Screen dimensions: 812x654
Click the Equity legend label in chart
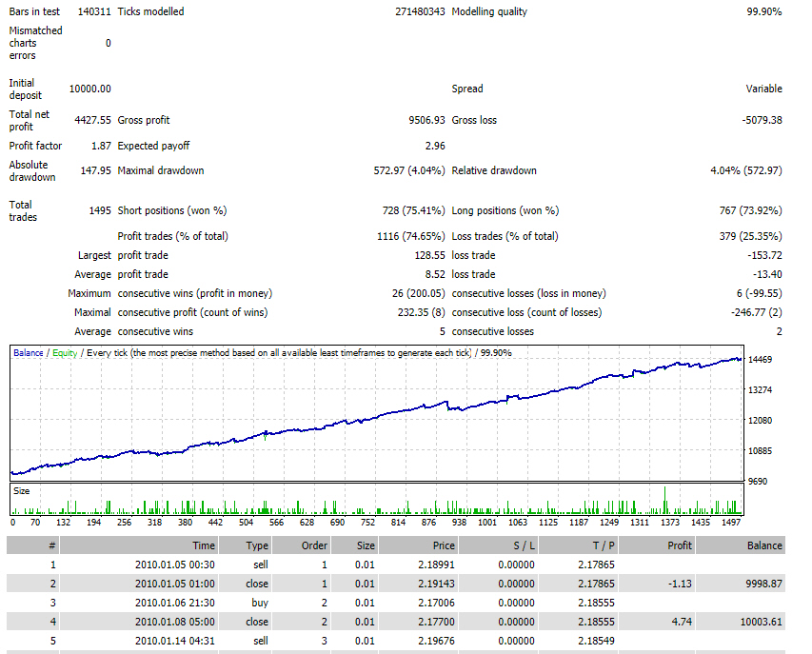(65, 353)
